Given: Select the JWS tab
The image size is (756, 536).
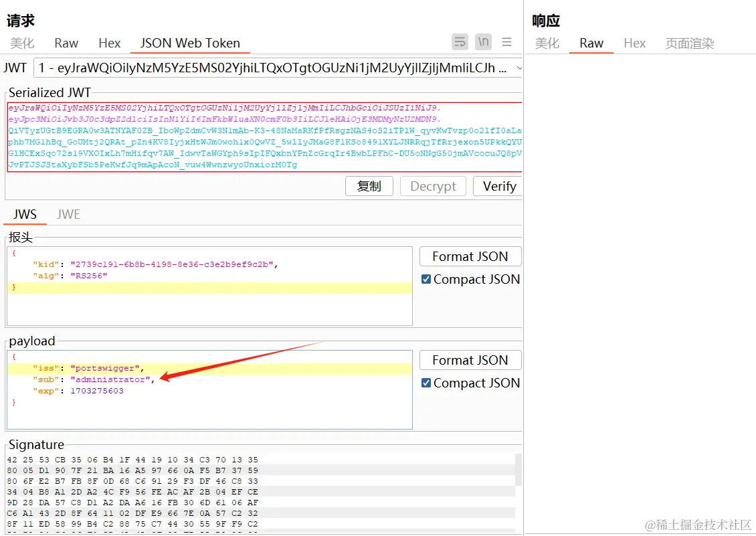Looking at the screenshot, I should [x=25, y=214].
